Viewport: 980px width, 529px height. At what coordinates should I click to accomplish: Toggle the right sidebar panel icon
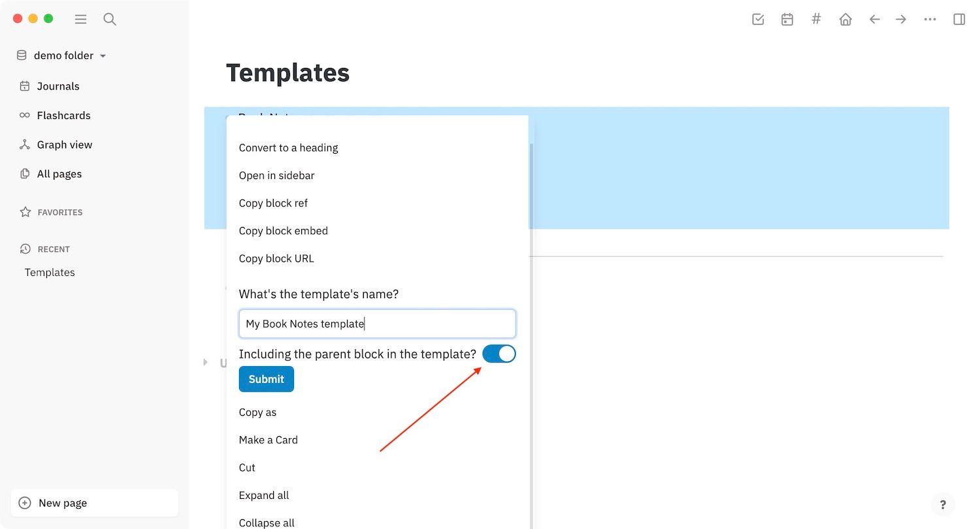[959, 19]
